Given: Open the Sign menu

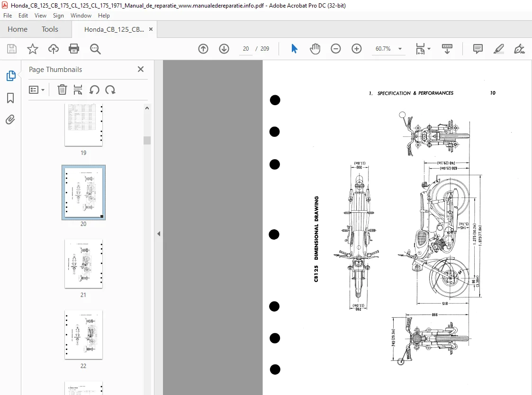Looking at the screenshot, I should click(x=58, y=16).
